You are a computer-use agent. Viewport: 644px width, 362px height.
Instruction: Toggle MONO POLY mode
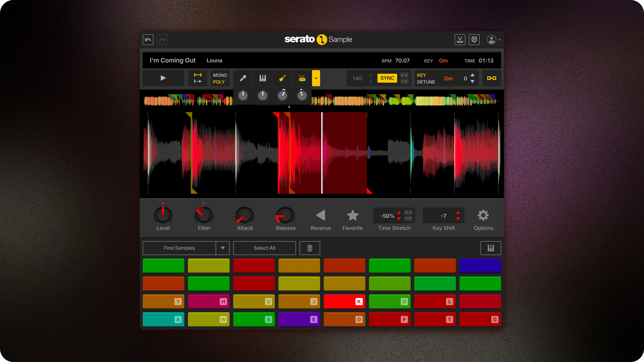coord(220,78)
